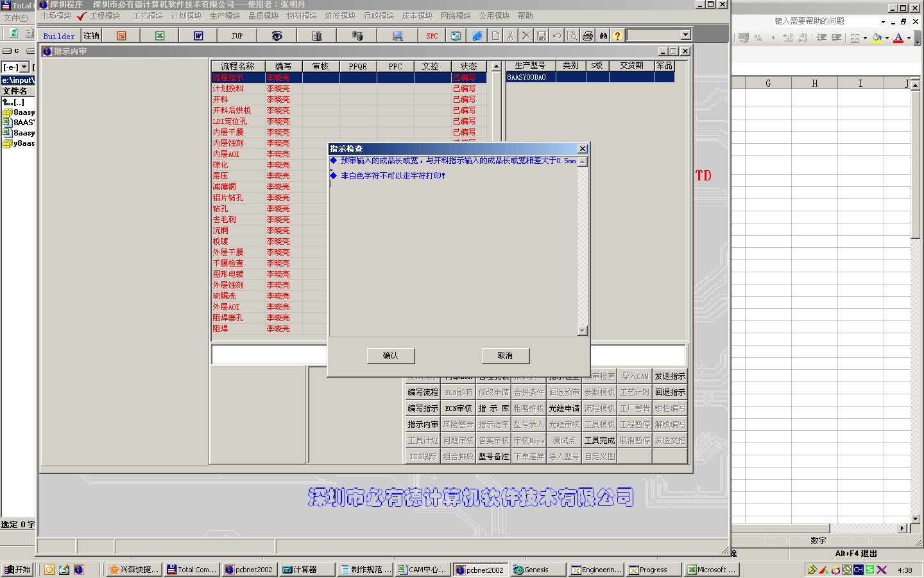
Task: Click the 编写流程 button
Action: point(423,392)
